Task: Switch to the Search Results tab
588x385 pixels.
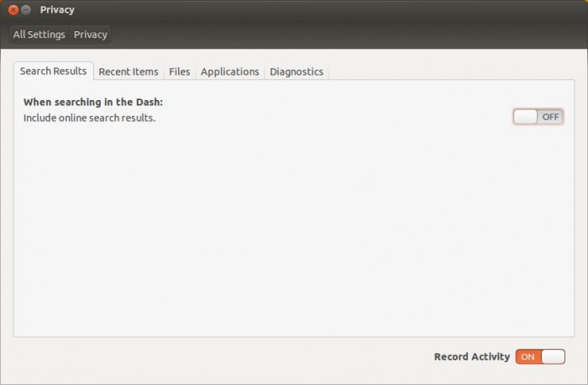Action: click(53, 71)
